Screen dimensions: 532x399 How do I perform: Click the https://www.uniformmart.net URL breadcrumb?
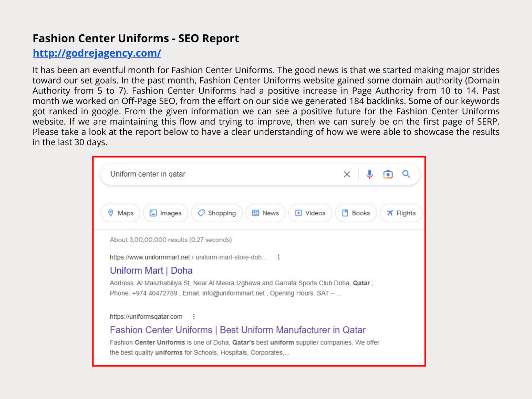[188, 257]
